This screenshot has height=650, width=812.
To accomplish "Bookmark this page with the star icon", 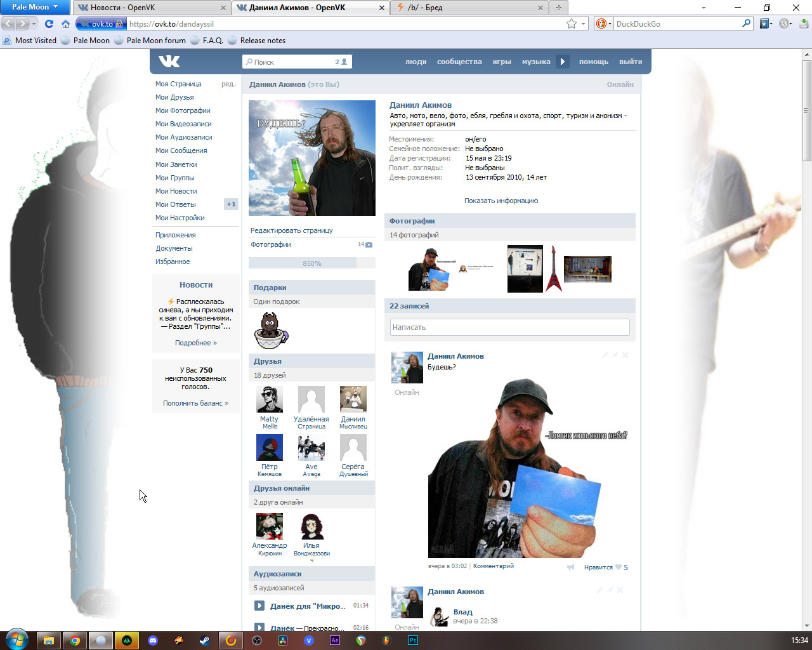I will (572, 23).
